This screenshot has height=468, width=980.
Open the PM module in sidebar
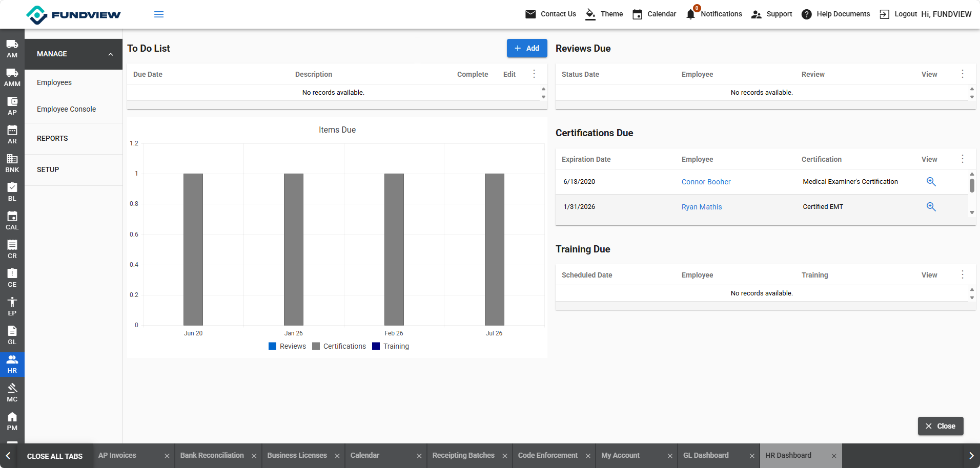[12, 421]
